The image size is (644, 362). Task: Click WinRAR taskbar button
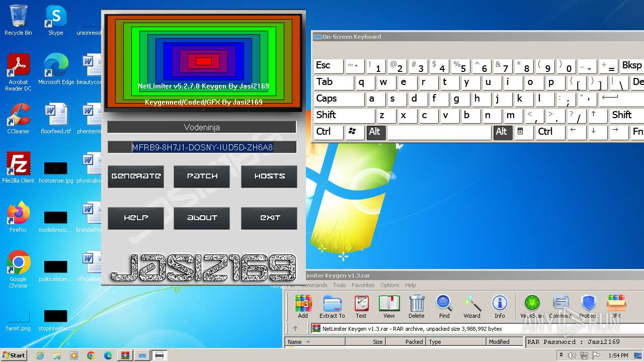point(125,355)
